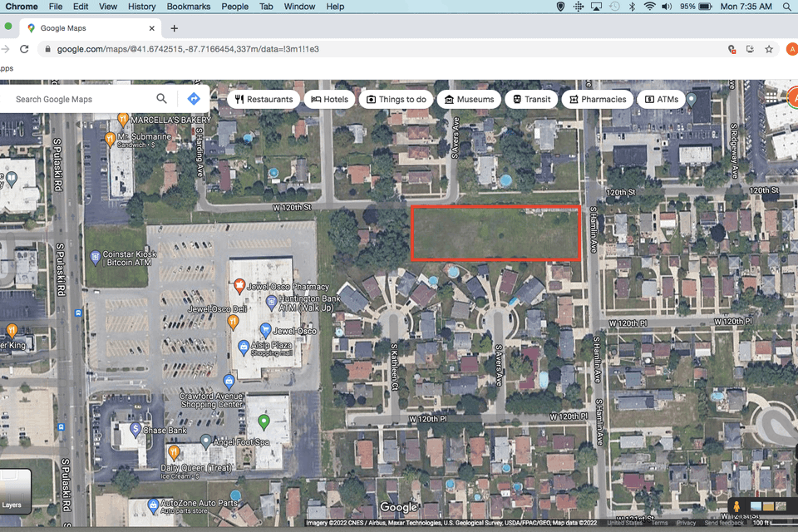Open a new Chrome tab with plus
Screen dimensions: 798x532
pyautogui.click(x=174, y=28)
